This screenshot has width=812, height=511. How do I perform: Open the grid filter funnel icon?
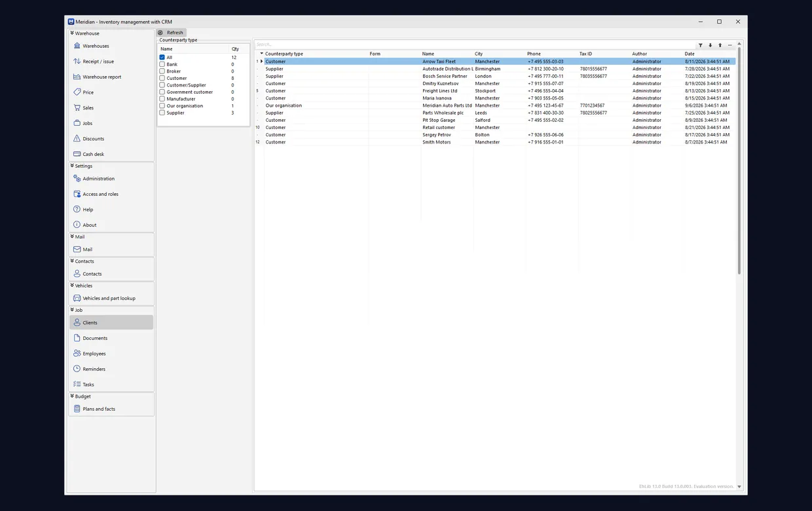(x=701, y=45)
